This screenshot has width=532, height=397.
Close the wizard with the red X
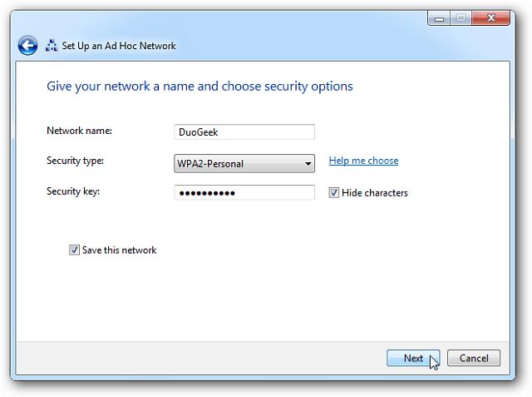click(x=490, y=18)
